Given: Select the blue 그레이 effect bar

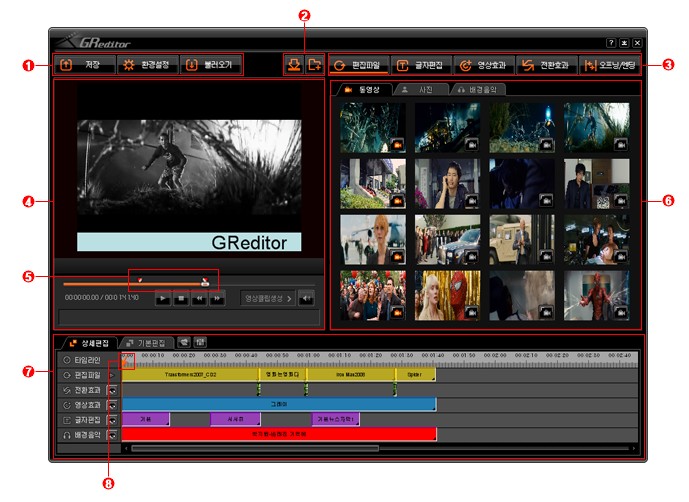Looking at the screenshot, I should [279, 404].
